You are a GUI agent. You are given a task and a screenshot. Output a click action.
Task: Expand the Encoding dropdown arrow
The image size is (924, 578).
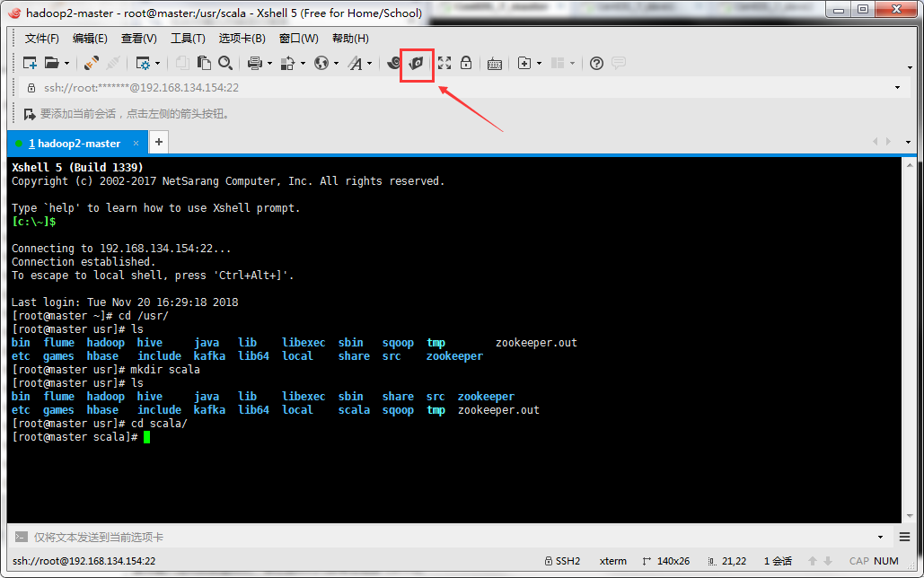point(337,64)
